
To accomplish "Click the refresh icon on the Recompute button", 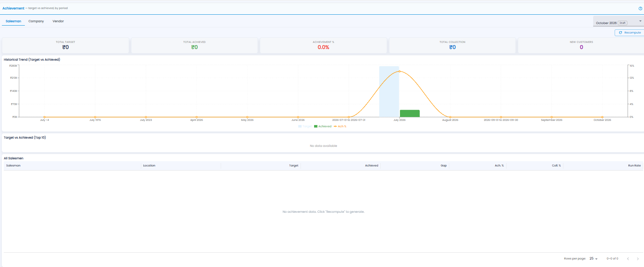I will click(620, 33).
